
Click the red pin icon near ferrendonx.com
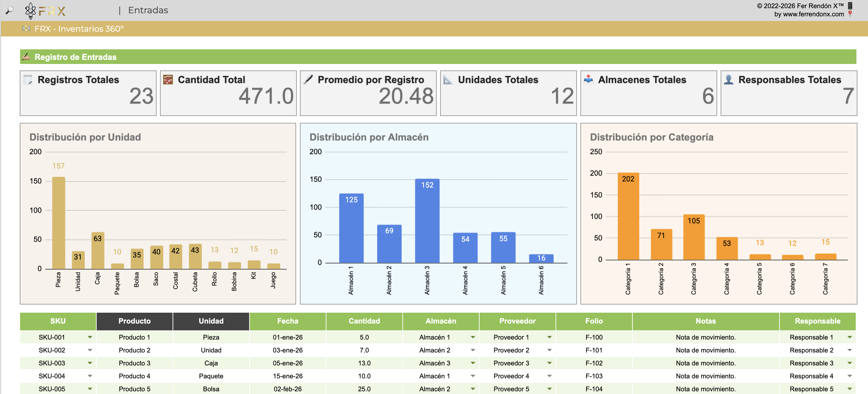pos(850,14)
